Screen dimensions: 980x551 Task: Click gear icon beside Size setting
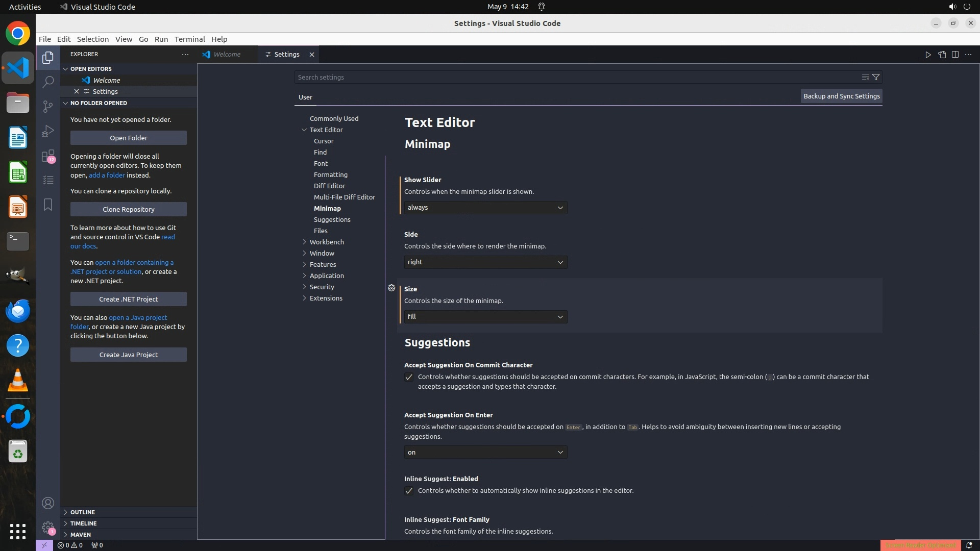tap(391, 288)
